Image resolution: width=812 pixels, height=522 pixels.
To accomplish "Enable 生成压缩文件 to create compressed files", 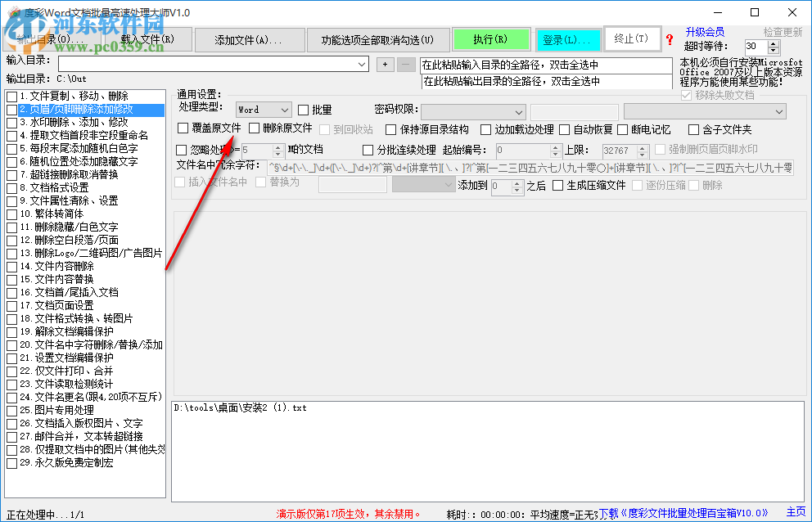I will click(557, 186).
